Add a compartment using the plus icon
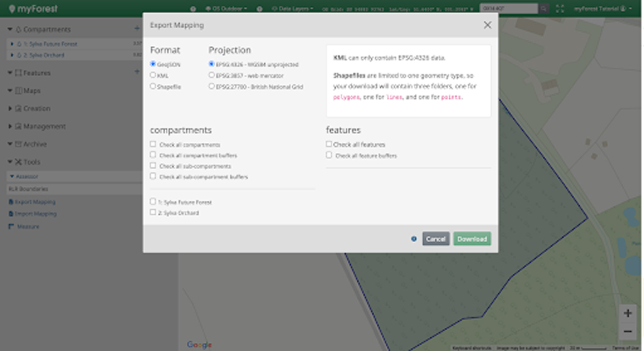The height and width of the screenshot is (351, 644). coord(137,29)
